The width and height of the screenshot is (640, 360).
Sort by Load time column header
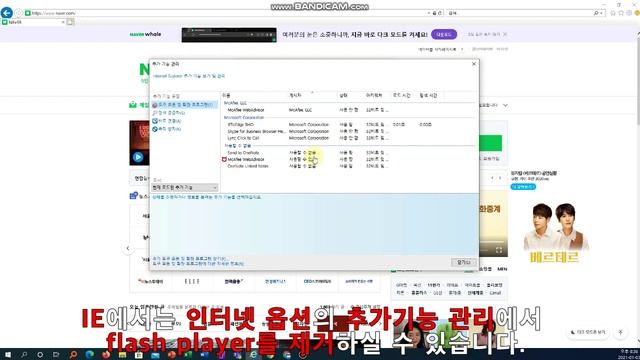point(403,95)
